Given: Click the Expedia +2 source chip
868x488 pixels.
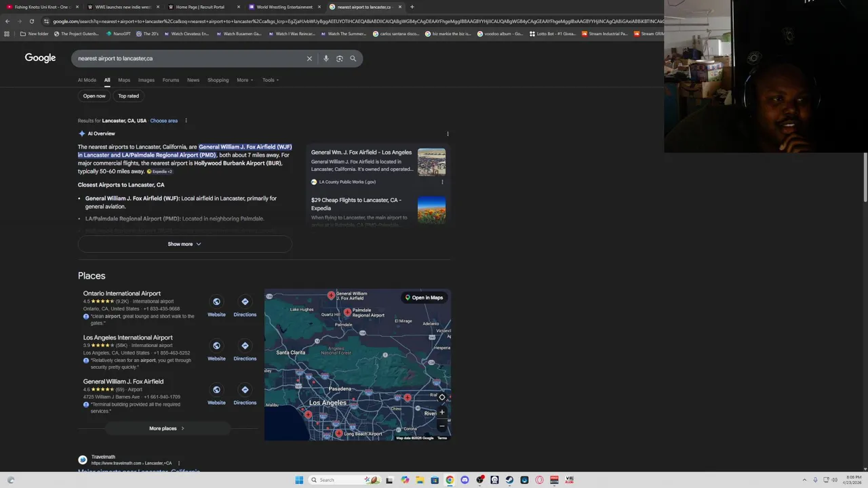Looking at the screenshot, I should click(159, 171).
